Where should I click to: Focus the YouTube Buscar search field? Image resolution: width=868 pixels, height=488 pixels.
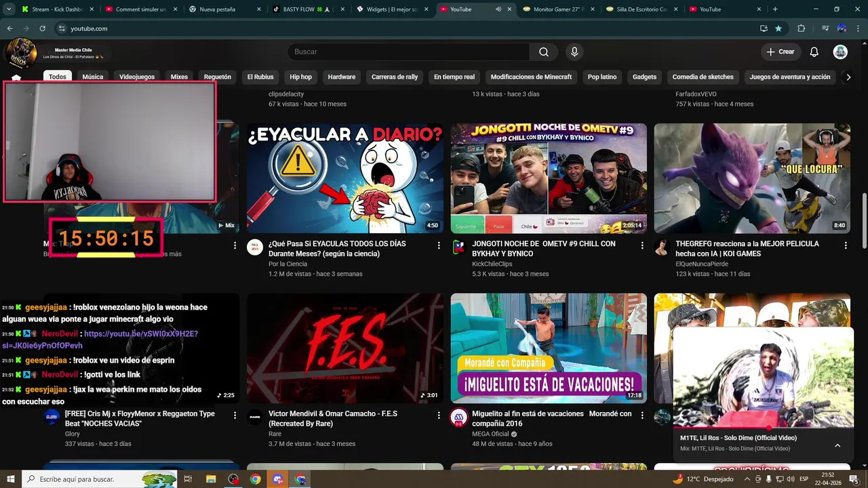[x=409, y=52]
